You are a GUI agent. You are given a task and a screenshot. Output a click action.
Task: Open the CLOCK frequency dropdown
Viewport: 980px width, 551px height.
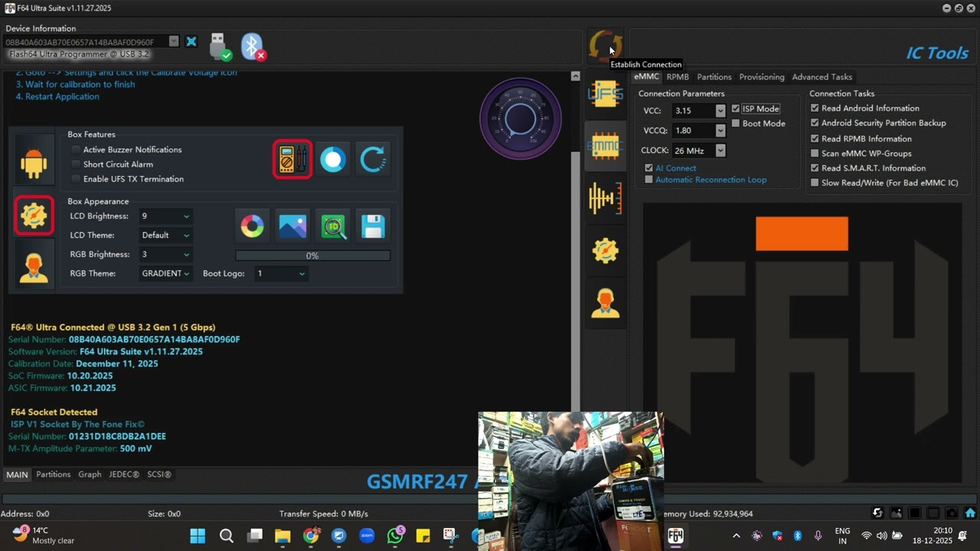720,151
